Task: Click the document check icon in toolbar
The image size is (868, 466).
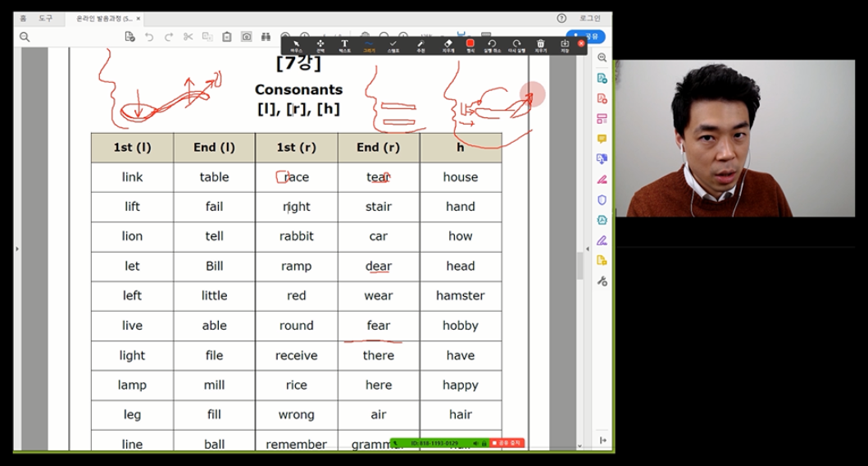Action: 130,37
